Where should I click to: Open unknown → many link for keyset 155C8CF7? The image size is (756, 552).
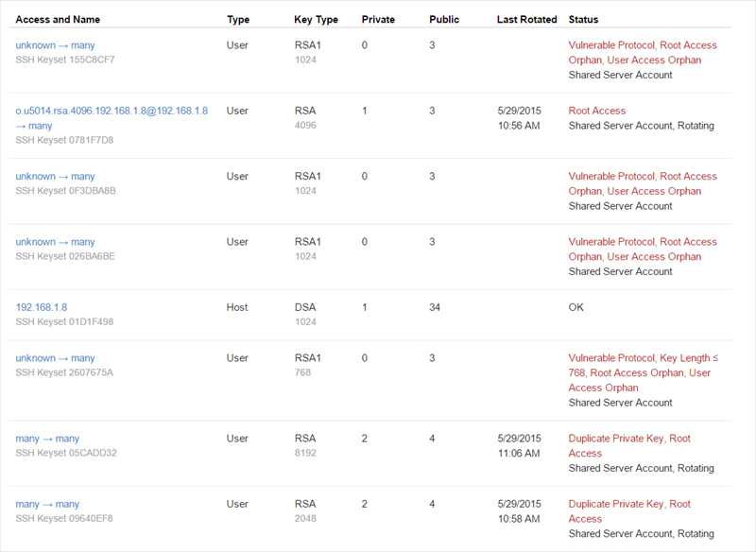point(55,45)
